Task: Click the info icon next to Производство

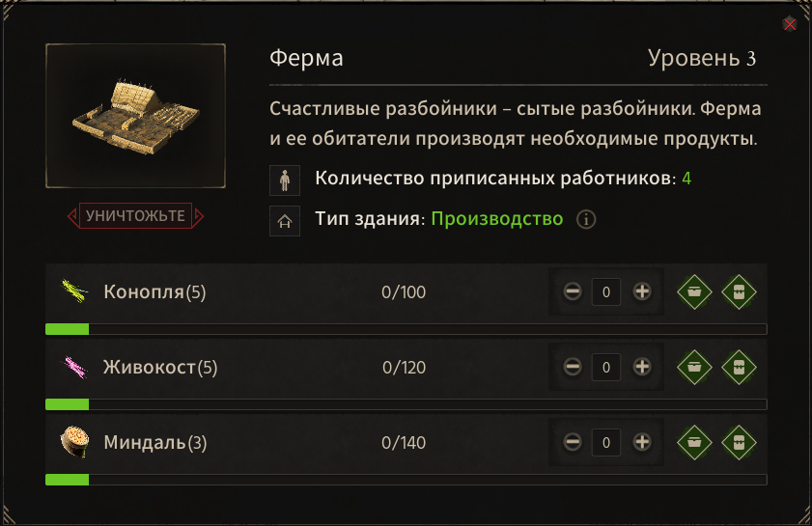Action: pyautogui.click(x=586, y=219)
